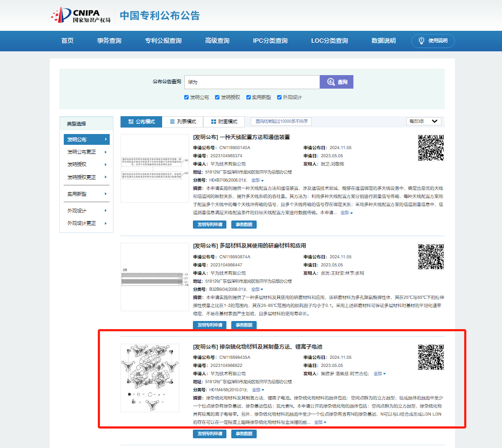Screen dimensions: 502x448
Task: Expand 全部 inventors list of doped sulfide patent
Action: (x=379, y=373)
